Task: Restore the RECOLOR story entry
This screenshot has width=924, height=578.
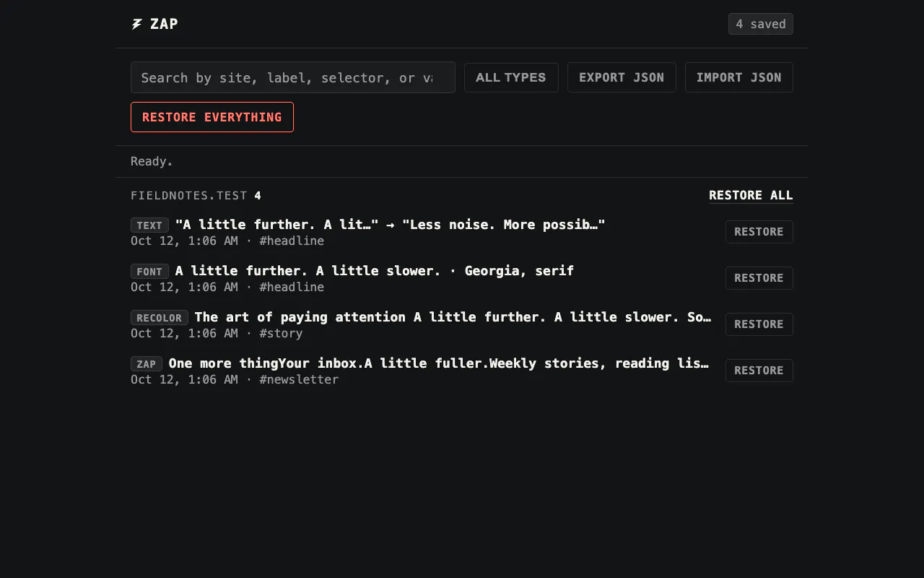Action: (759, 324)
